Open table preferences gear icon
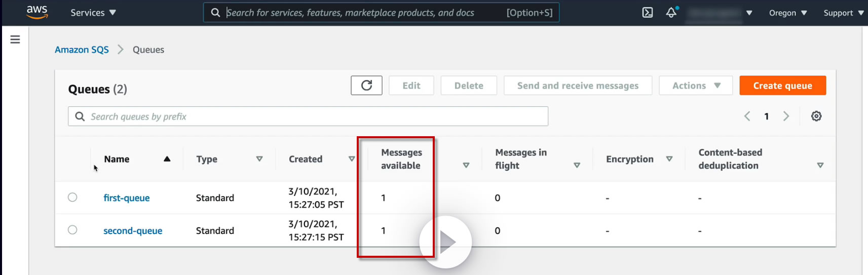This screenshot has height=275, width=868. pos(816,116)
